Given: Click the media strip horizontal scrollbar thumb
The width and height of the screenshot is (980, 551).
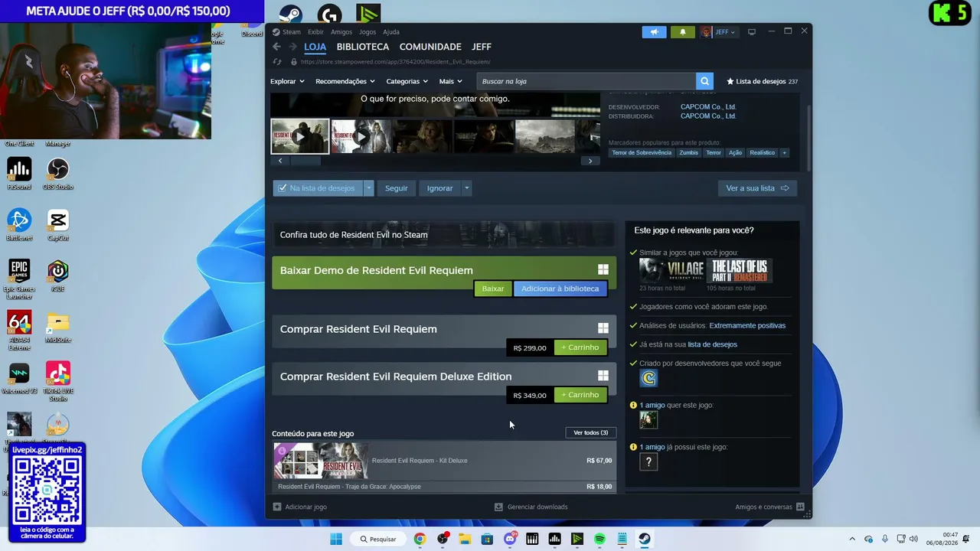Looking at the screenshot, I should (305, 161).
